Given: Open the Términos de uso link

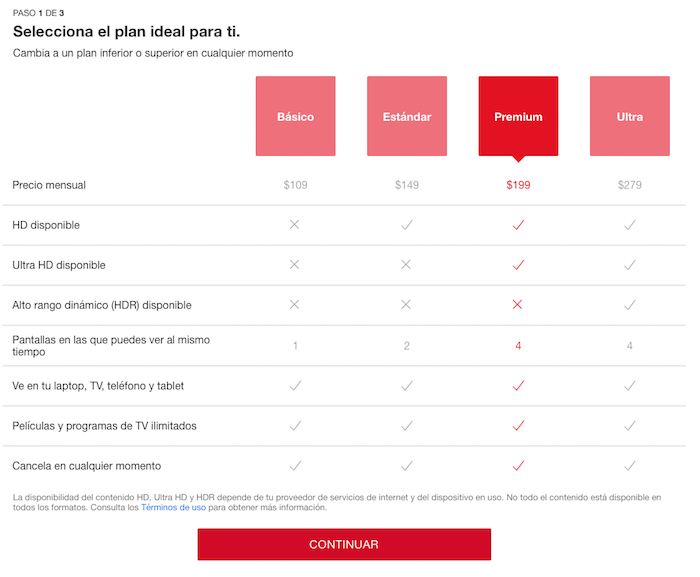Looking at the screenshot, I should click(173, 508).
